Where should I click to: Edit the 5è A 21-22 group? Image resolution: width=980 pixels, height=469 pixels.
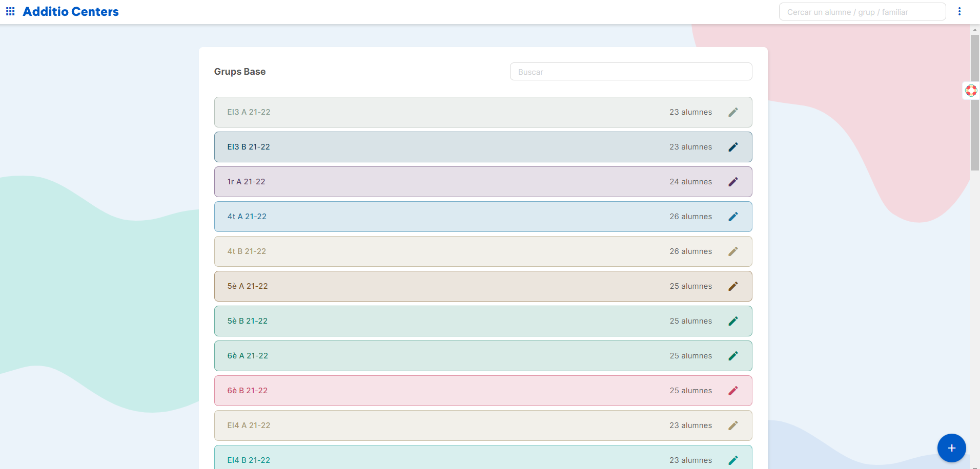tap(733, 286)
